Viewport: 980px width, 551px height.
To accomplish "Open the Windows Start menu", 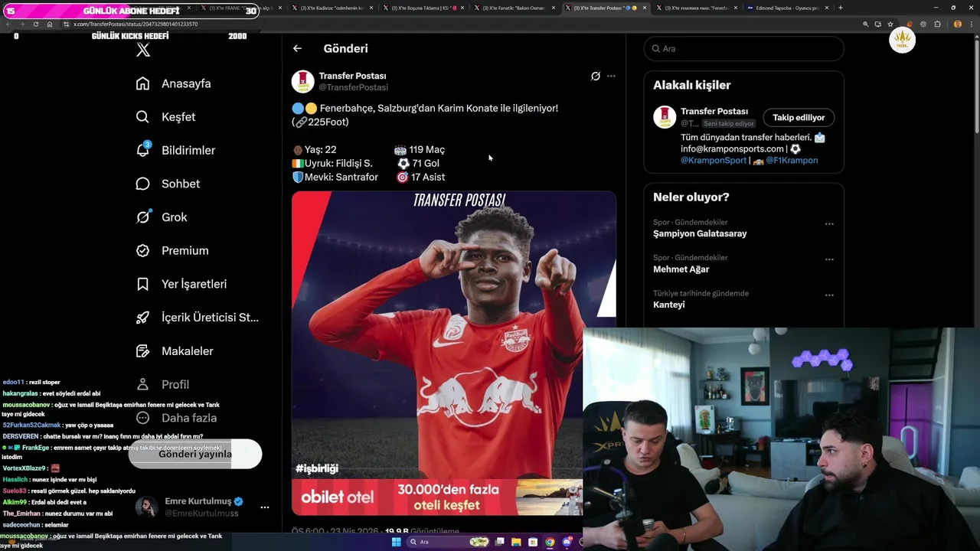I will (x=397, y=542).
